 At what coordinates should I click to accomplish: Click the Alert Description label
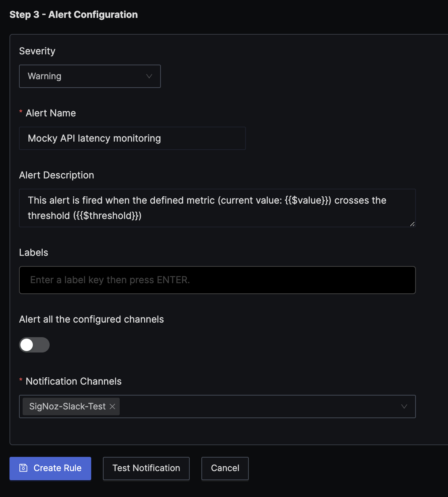(x=57, y=175)
